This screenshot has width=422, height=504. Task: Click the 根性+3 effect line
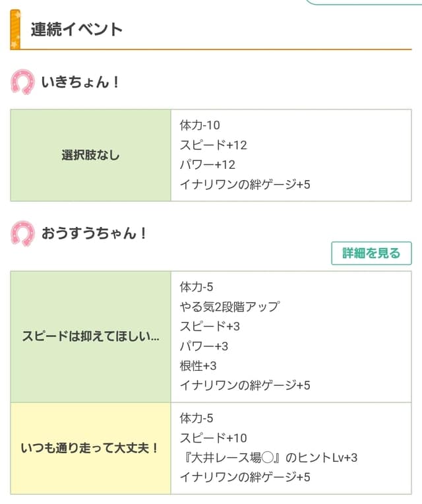(198, 365)
